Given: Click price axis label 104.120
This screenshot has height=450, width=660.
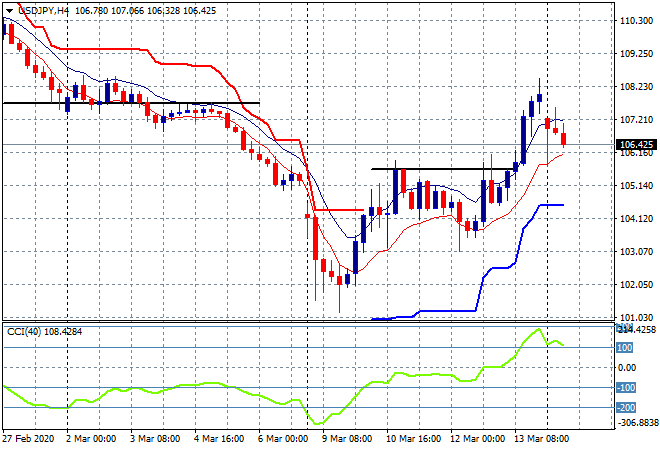Looking at the screenshot, I should [636, 218].
